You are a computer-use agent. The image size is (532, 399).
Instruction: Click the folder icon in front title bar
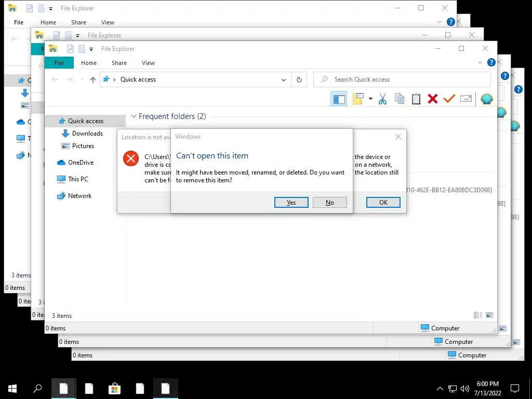tap(53, 49)
